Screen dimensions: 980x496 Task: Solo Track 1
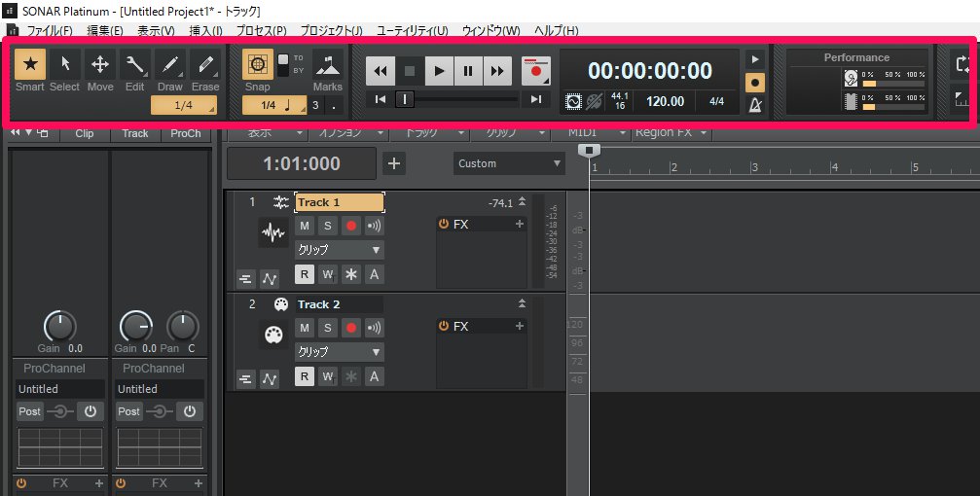coord(328,226)
